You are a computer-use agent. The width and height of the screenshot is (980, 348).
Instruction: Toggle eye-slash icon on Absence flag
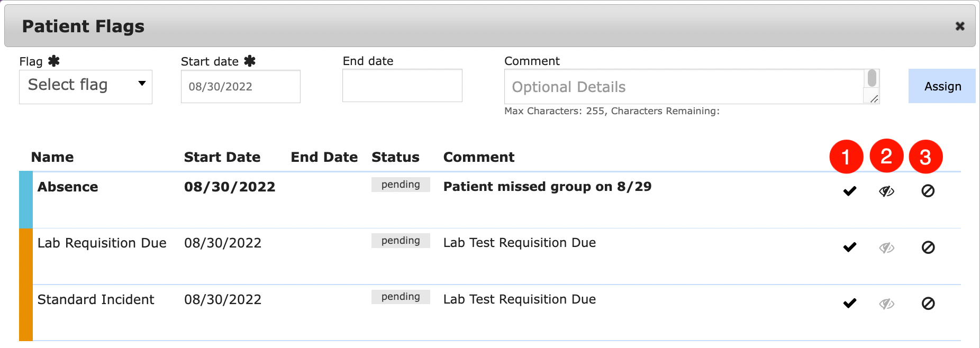pyautogui.click(x=887, y=191)
